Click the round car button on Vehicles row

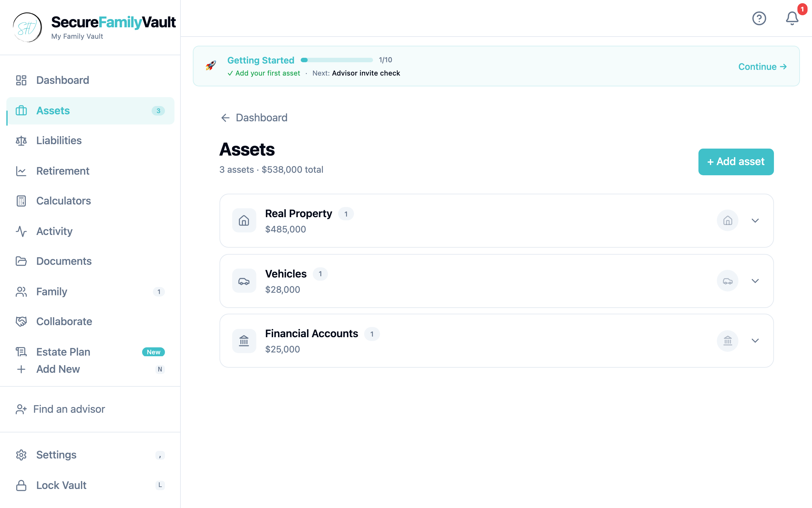[x=727, y=281]
